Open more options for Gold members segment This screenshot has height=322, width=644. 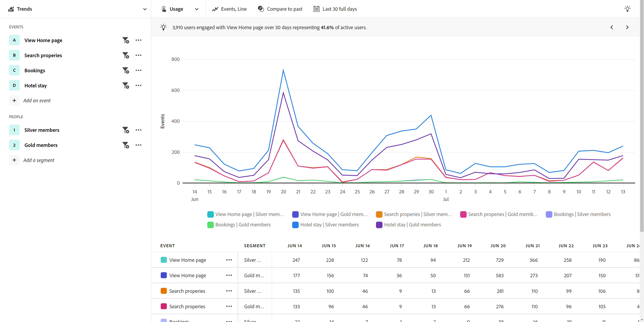tap(139, 145)
